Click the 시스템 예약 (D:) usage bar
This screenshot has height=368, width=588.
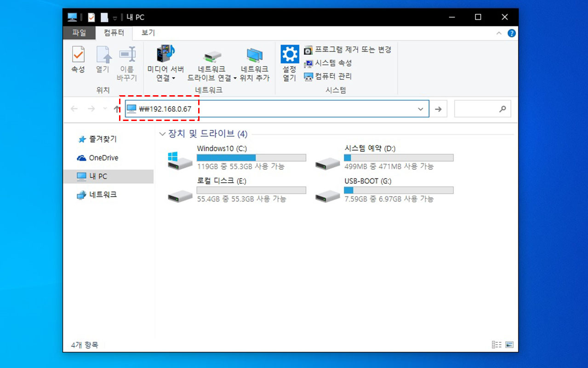(x=399, y=158)
